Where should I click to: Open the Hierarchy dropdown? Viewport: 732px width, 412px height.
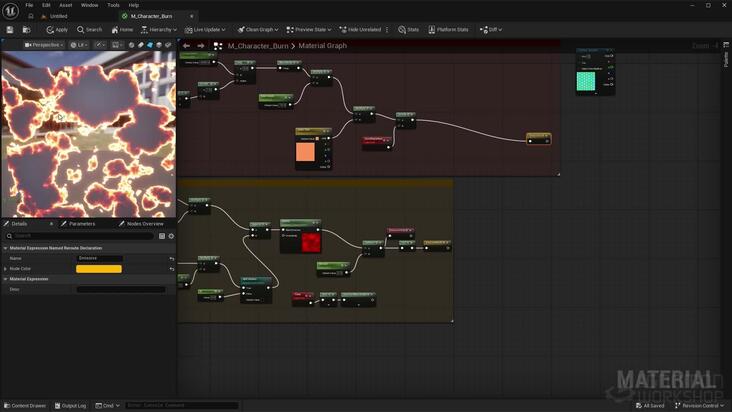tap(159, 29)
